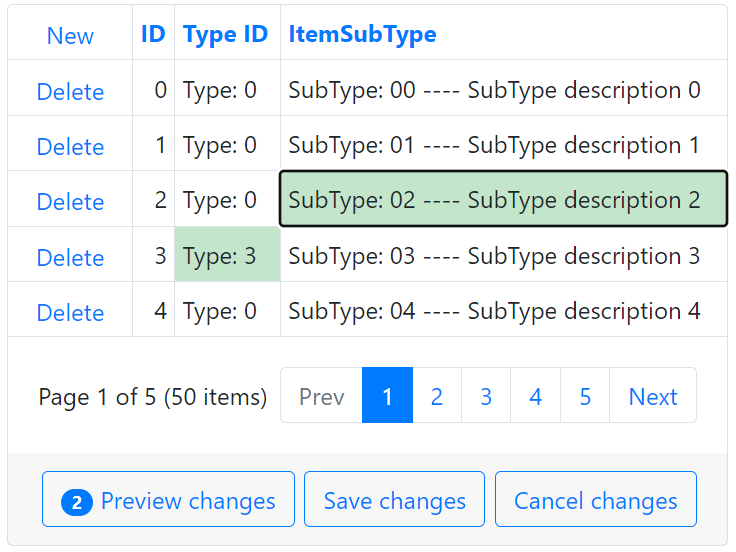
Task: Jump to page 5
Action: [x=585, y=397]
